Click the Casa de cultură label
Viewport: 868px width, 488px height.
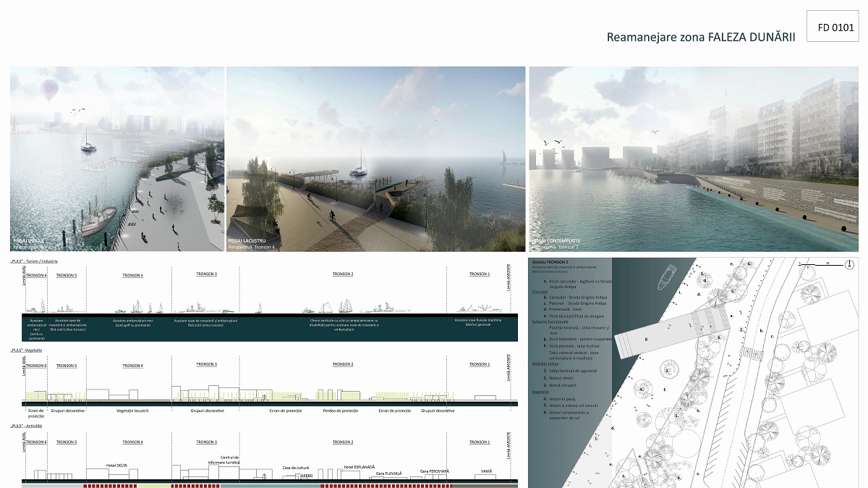point(296,468)
